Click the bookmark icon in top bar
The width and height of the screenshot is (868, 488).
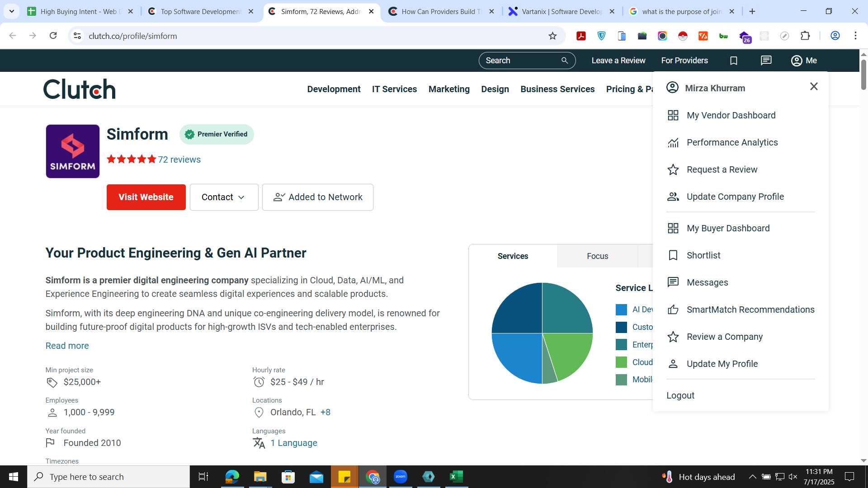coord(734,61)
